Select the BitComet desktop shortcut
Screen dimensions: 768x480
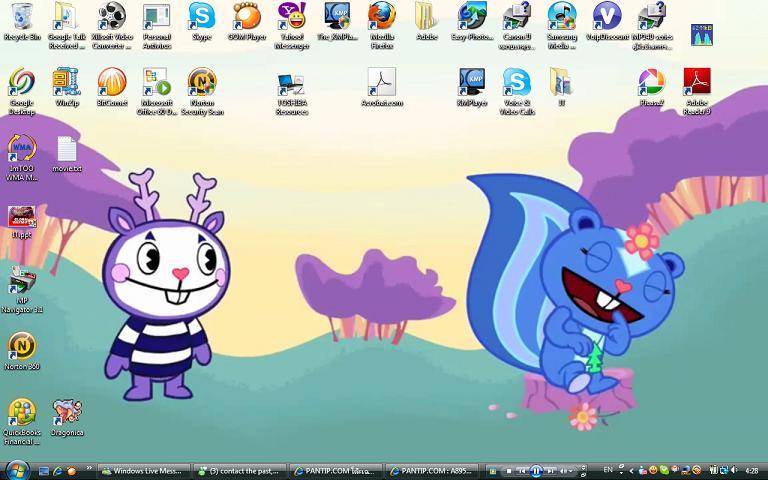[x=112, y=88]
